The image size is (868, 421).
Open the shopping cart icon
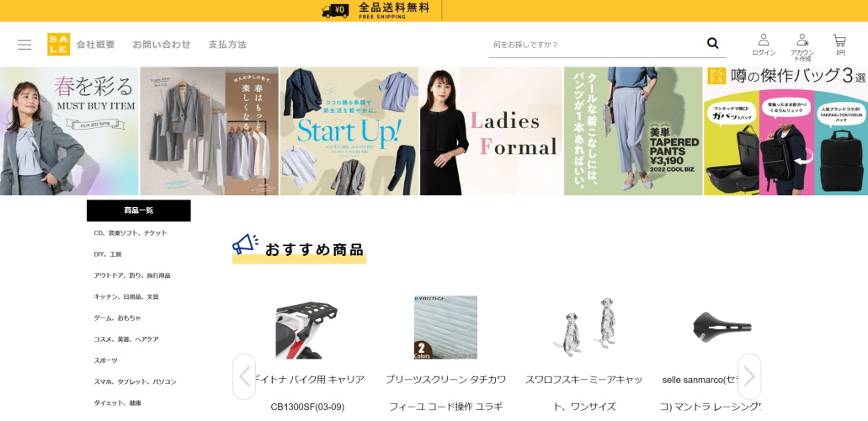click(x=839, y=45)
